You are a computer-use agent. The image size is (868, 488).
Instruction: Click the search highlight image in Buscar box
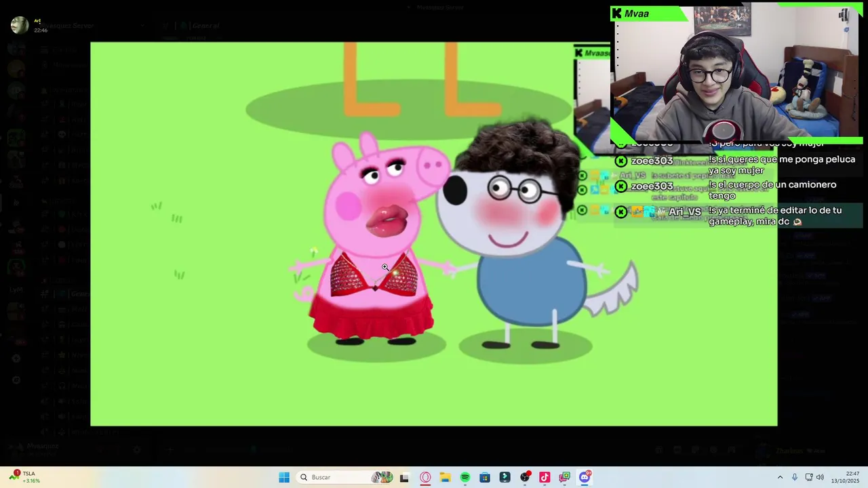(382, 477)
